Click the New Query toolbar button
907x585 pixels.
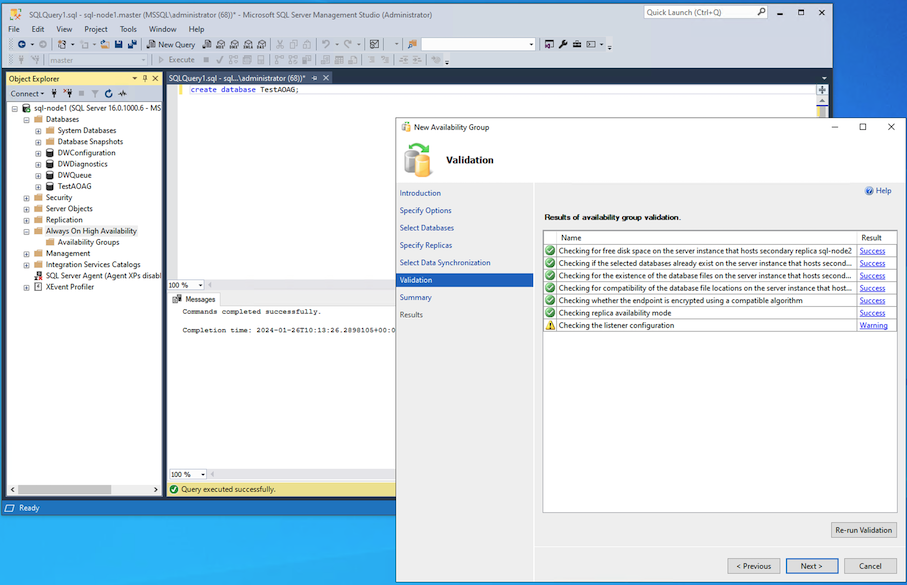[x=171, y=44]
